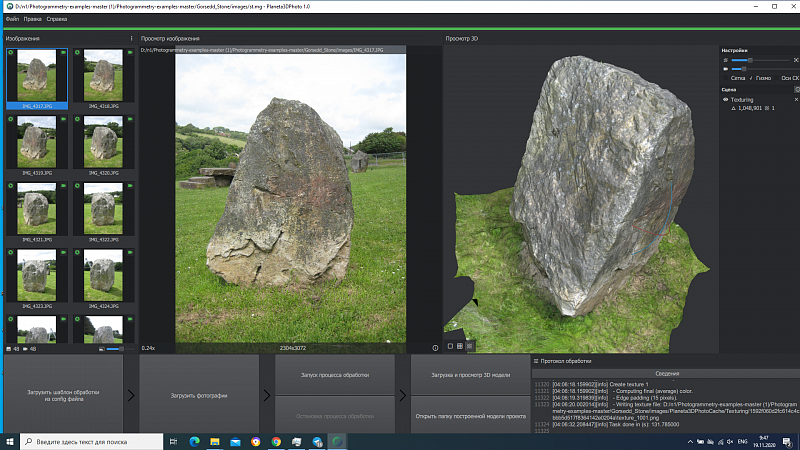Select the single-pane 3D viewport layout icon
The height and width of the screenshot is (450, 800).
[x=450, y=346]
